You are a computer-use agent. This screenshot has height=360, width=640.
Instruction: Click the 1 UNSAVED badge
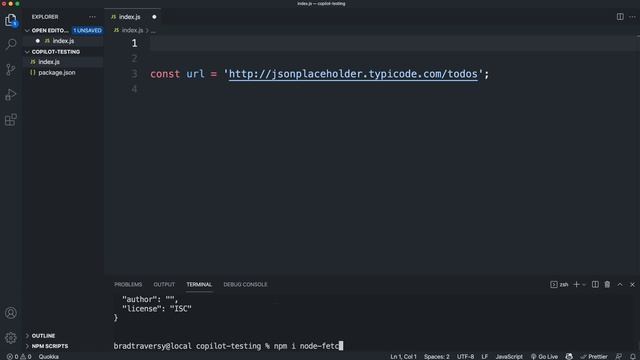coord(87,31)
